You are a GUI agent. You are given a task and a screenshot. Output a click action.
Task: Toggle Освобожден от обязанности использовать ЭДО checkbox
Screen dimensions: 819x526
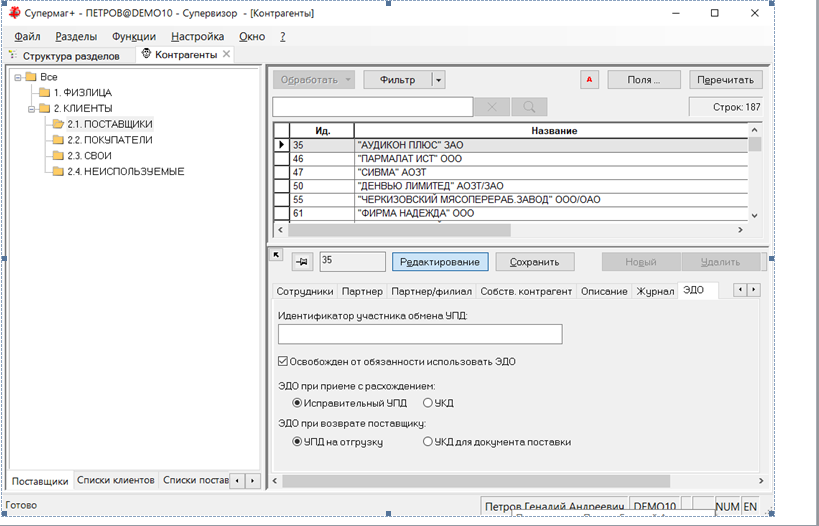pyautogui.click(x=283, y=361)
